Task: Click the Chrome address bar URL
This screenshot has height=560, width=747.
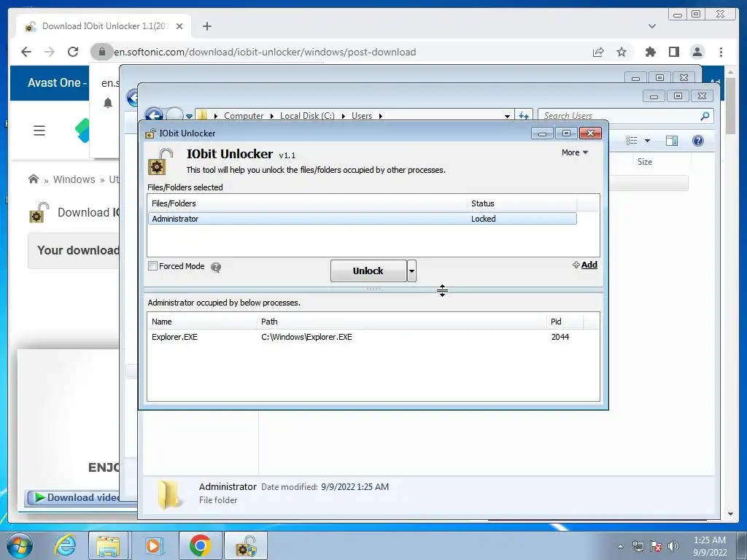Action: click(x=265, y=52)
